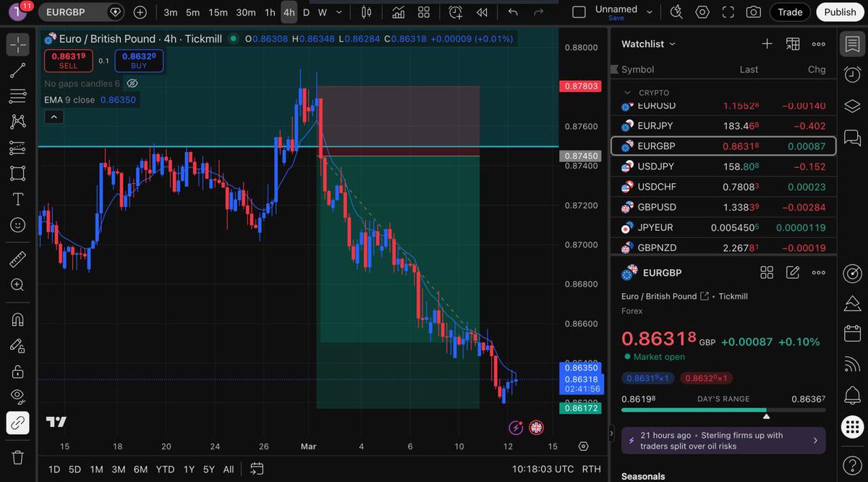Viewport: 868px width, 482px height.
Task: Add symbol to compare with plus
Action: (140, 12)
